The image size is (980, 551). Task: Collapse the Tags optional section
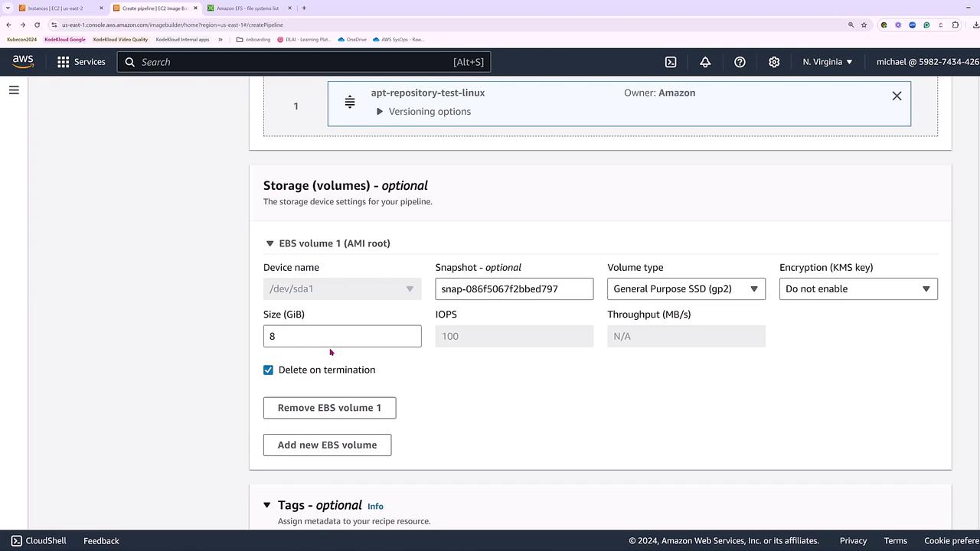click(267, 505)
